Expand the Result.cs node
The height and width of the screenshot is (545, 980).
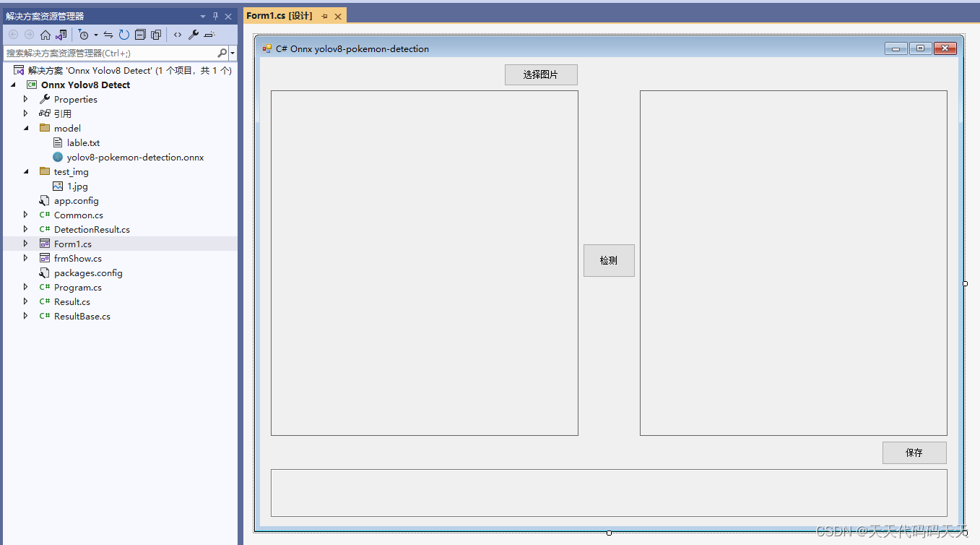pos(26,301)
